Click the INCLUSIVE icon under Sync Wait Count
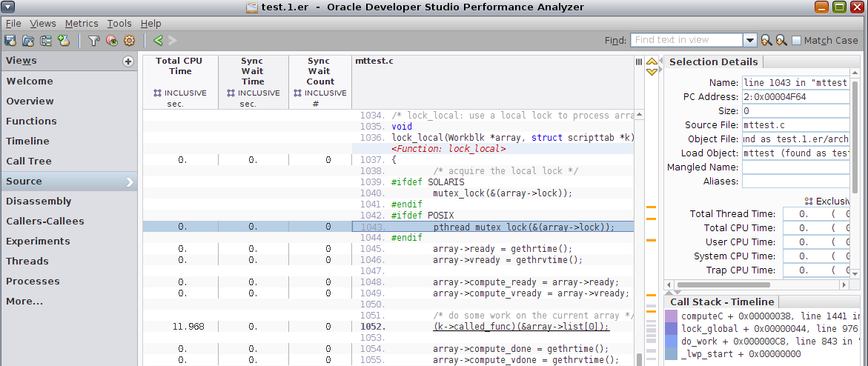 [x=299, y=93]
